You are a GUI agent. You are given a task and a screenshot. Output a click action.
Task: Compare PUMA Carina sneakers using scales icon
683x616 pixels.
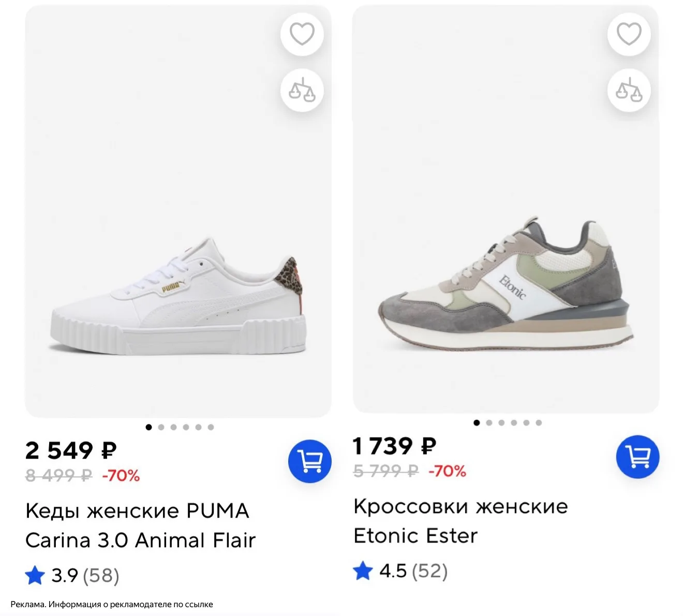pyautogui.click(x=302, y=91)
